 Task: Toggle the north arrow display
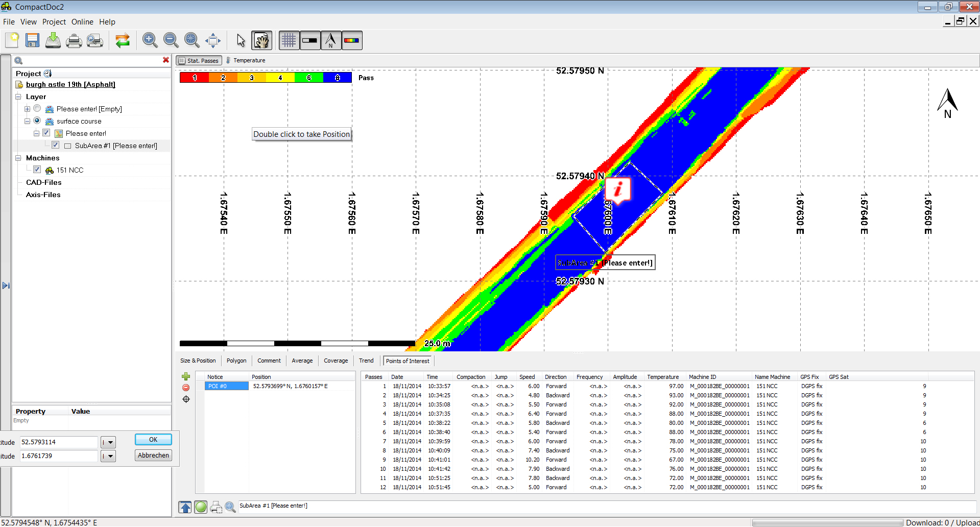pyautogui.click(x=331, y=40)
